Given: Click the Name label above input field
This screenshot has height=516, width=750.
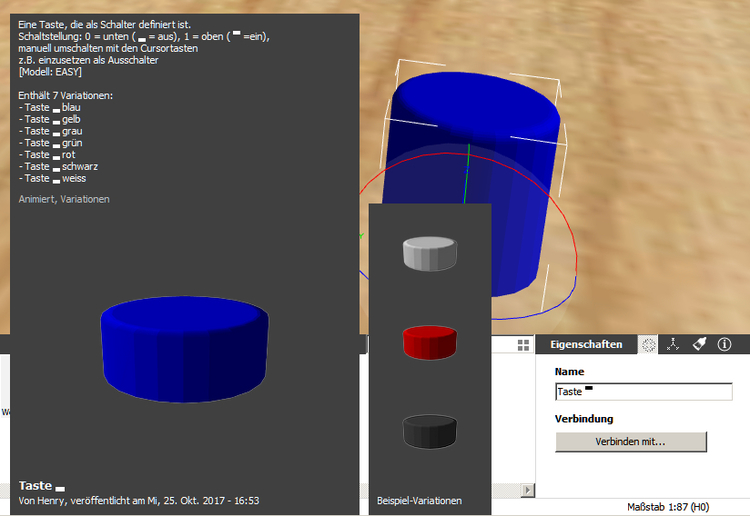Looking at the screenshot, I should point(569,372).
